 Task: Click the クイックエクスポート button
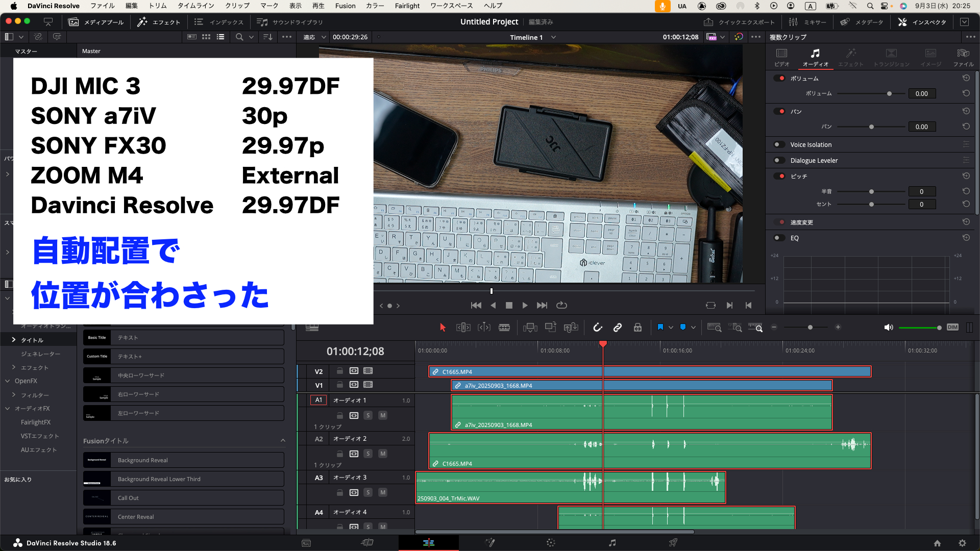pyautogui.click(x=739, y=22)
